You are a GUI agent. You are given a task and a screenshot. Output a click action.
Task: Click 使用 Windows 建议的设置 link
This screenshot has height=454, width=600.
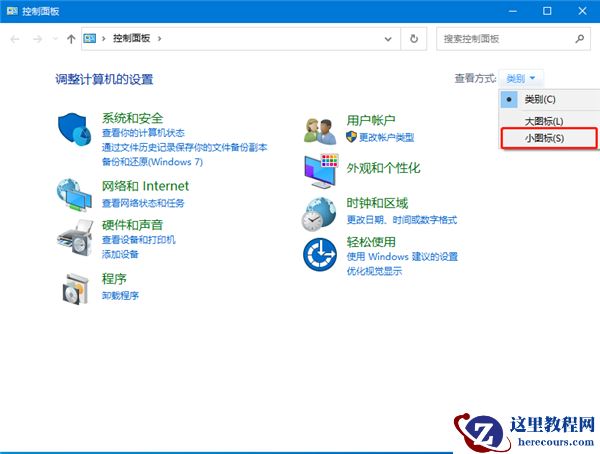(x=402, y=256)
